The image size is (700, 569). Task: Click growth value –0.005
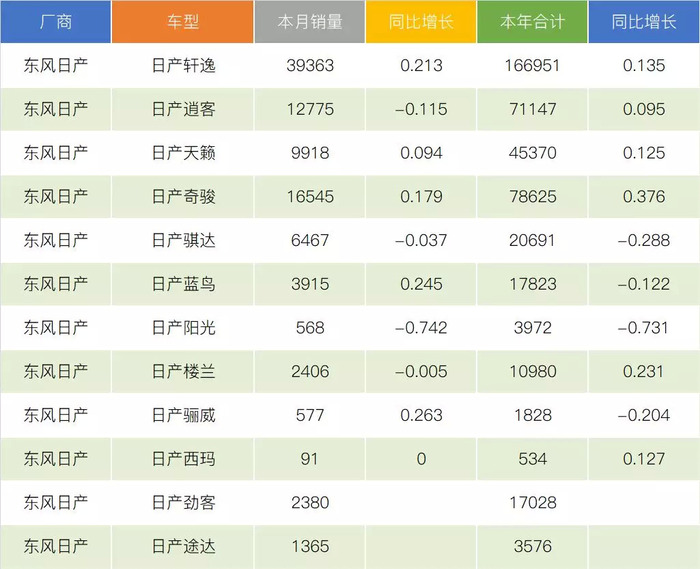click(x=421, y=372)
